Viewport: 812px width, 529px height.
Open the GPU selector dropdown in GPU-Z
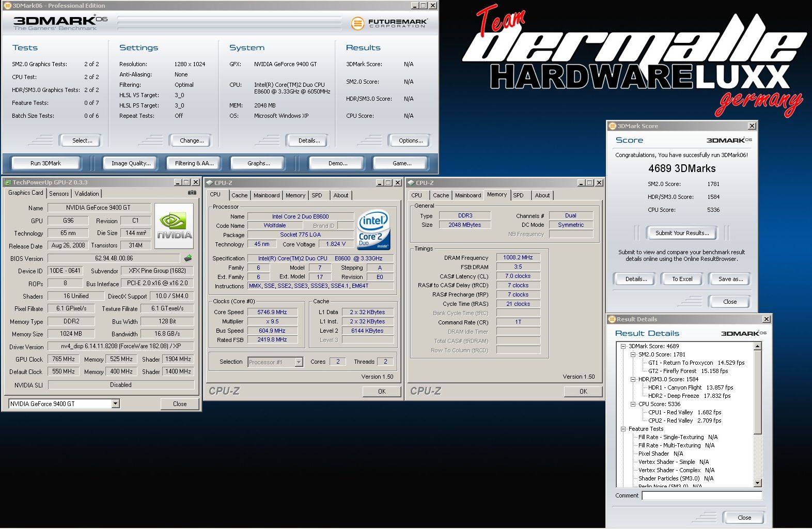pyautogui.click(x=116, y=404)
